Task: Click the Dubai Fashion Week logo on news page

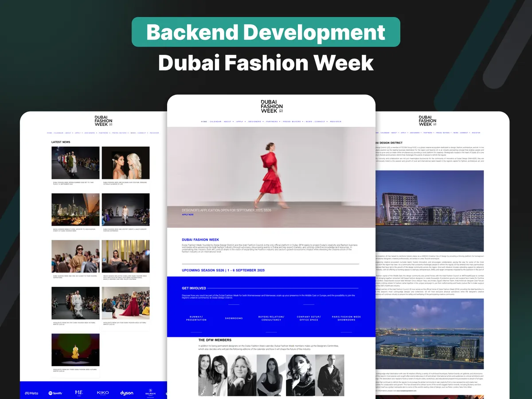Action: click(x=103, y=121)
